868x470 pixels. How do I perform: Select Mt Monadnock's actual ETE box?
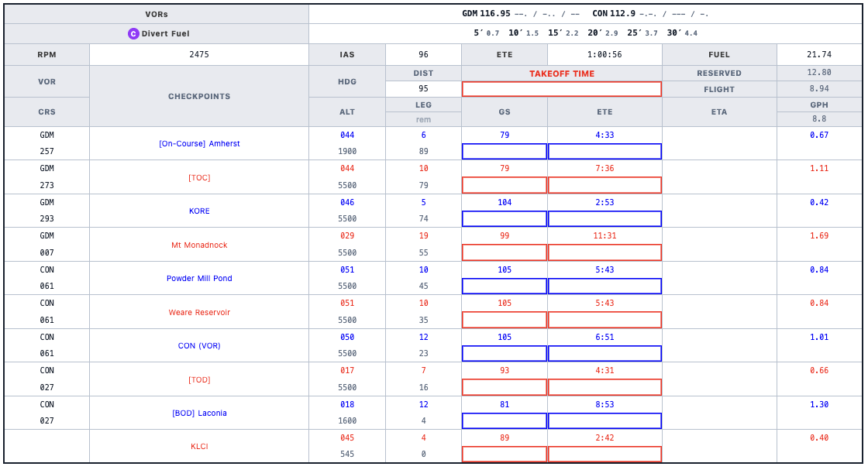604,252
